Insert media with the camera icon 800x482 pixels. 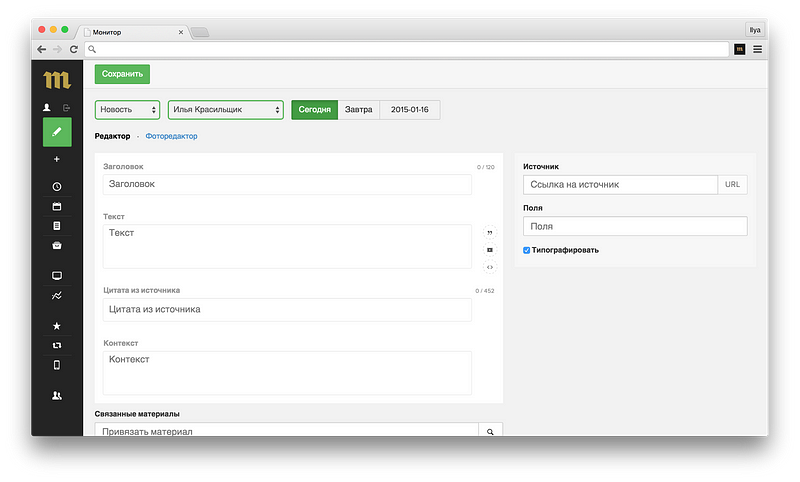point(489,250)
